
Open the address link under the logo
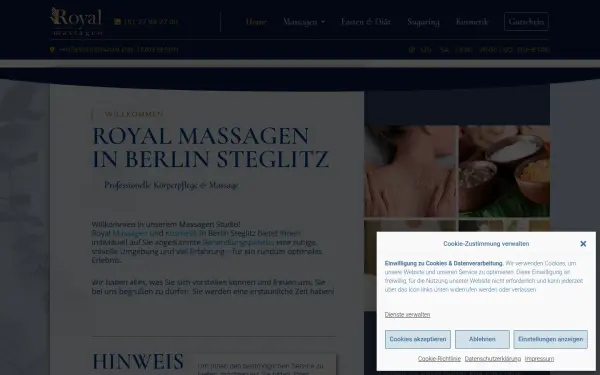coord(118,50)
